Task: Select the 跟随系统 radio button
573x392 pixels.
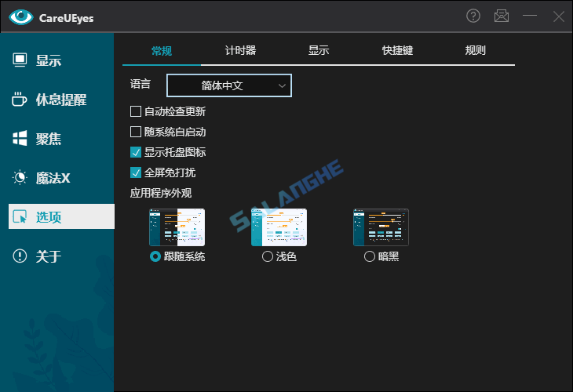Action: (x=155, y=256)
